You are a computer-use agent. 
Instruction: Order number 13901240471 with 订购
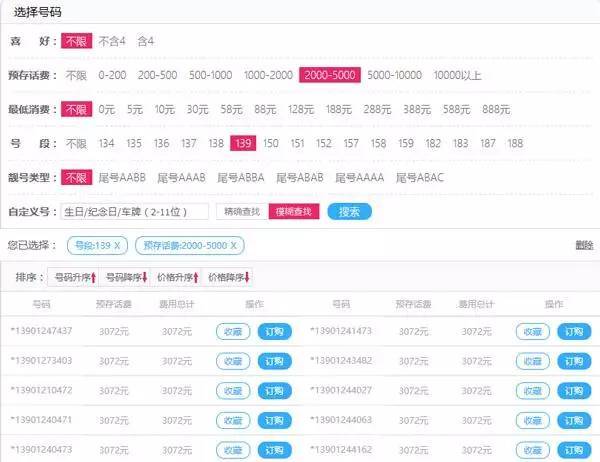coord(274,421)
